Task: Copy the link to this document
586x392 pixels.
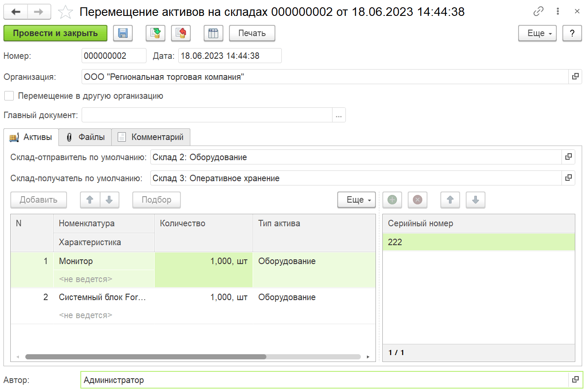Action: tap(538, 12)
